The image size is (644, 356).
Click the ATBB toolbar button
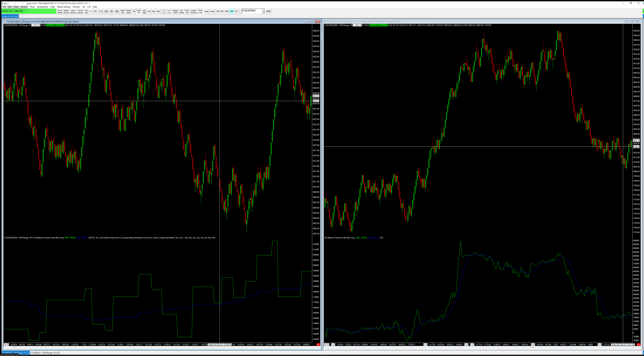(268, 11)
